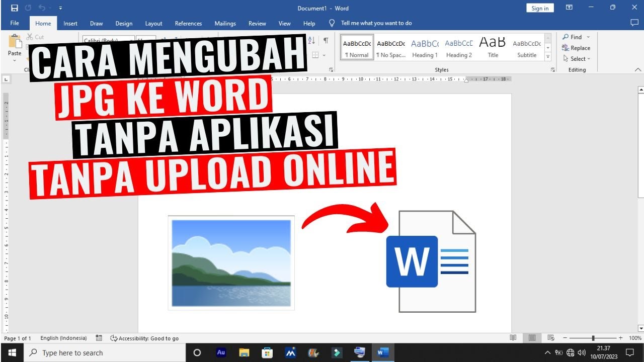This screenshot has height=362, width=644.
Task: Apply the No Spacing style
Action: tap(391, 48)
